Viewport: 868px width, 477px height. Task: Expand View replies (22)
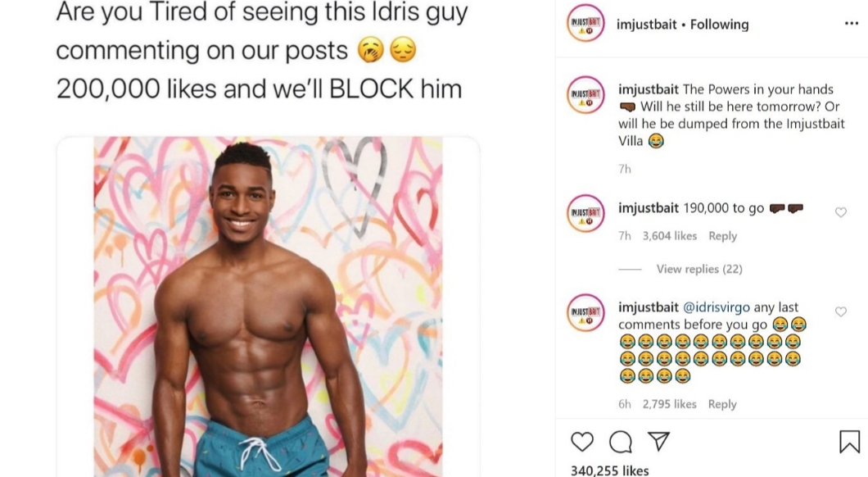point(699,269)
